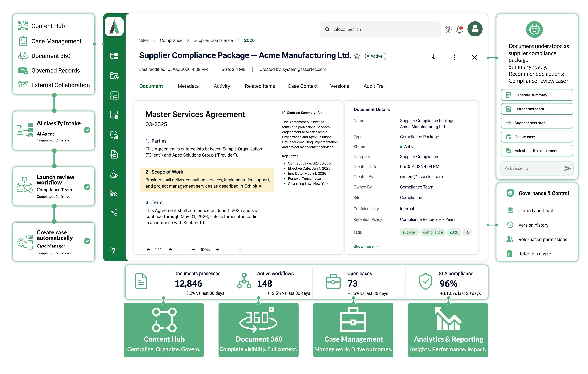Viewport: 588px width, 374px height.
Task: Open the pie chart reports icon in sidebar
Action: 114,135
